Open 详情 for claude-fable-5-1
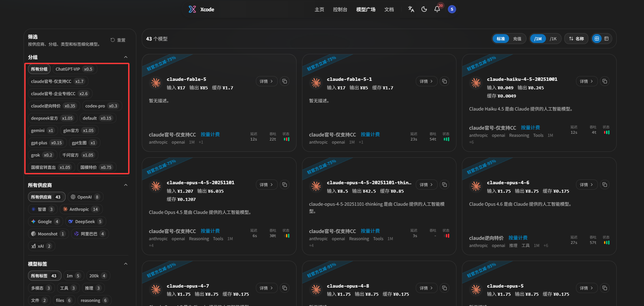644x306 pixels. 426,81
